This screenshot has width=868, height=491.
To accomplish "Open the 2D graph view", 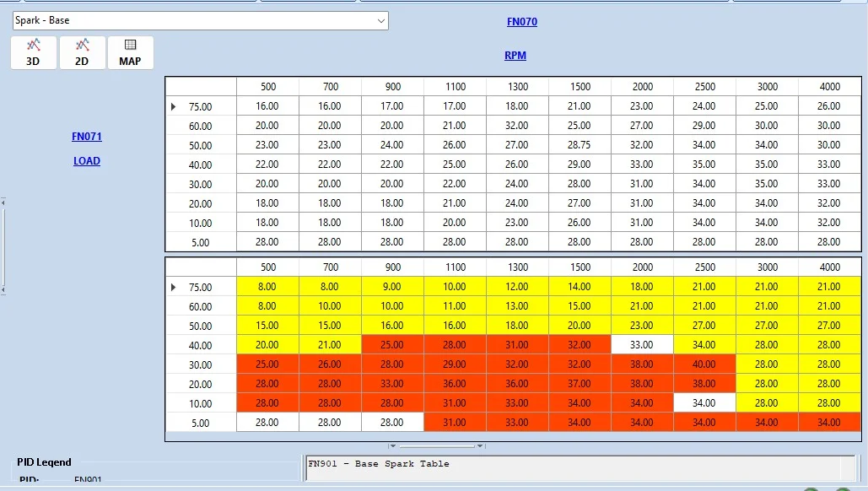I will (82, 52).
